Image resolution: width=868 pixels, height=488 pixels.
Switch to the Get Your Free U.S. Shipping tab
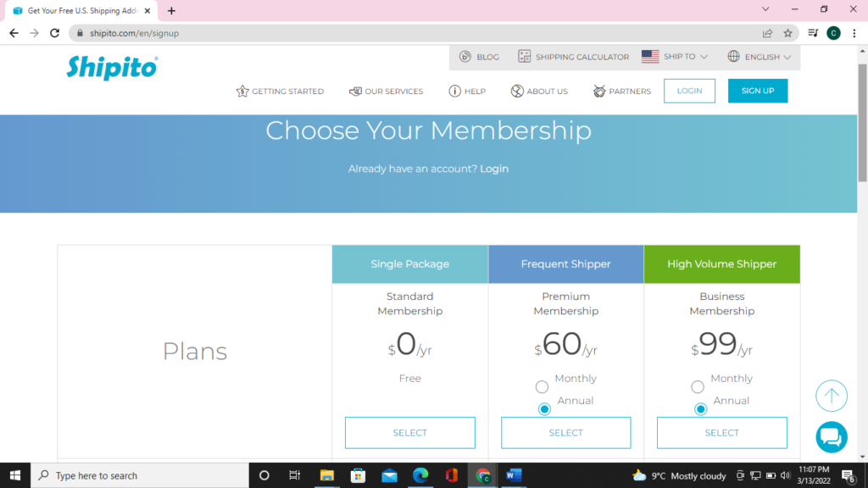pos(81,10)
